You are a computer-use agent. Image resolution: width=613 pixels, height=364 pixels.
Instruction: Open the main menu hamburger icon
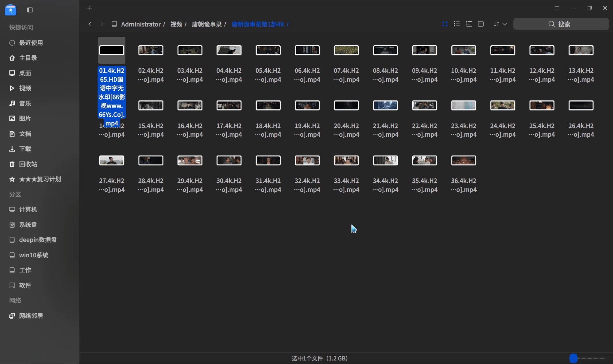(557, 8)
